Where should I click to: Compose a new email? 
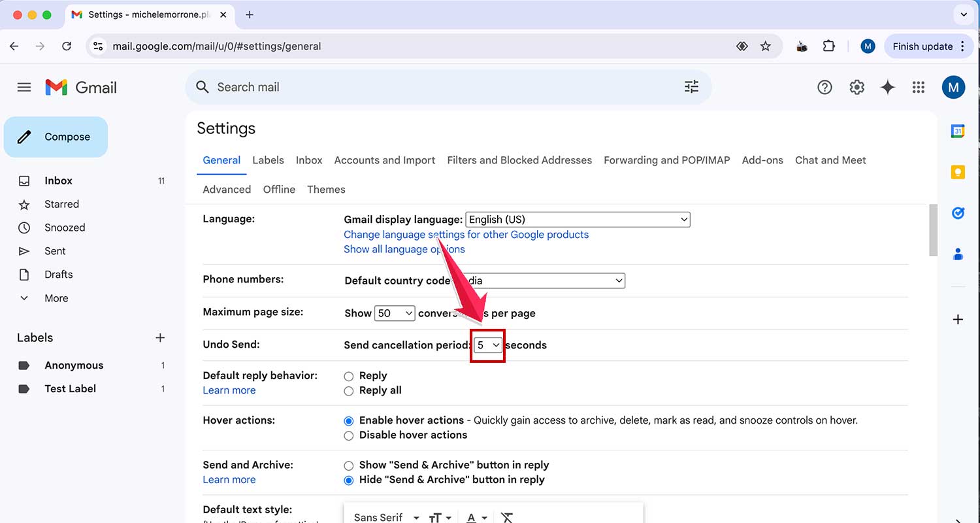point(56,137)
